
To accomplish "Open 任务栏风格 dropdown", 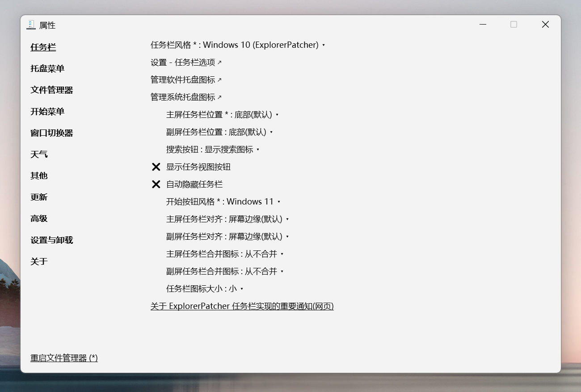I will click(238, 45).
